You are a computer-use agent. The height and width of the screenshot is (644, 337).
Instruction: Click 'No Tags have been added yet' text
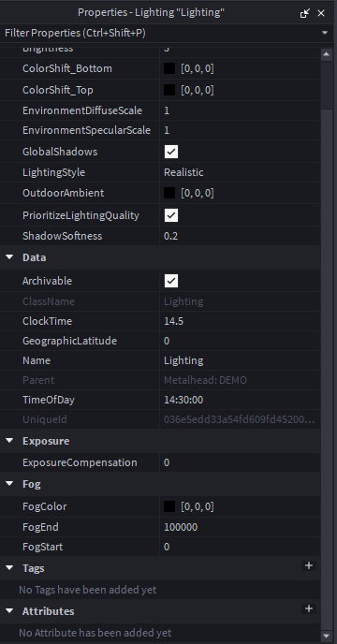pyautogui.click(x=88, y=590)
